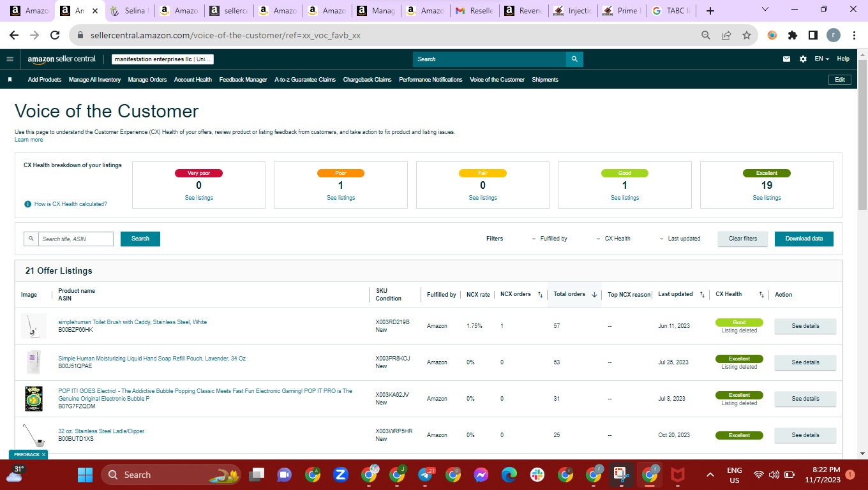
Task: Click the Edit favorites bar button
Action: click(x=840, y=80)
